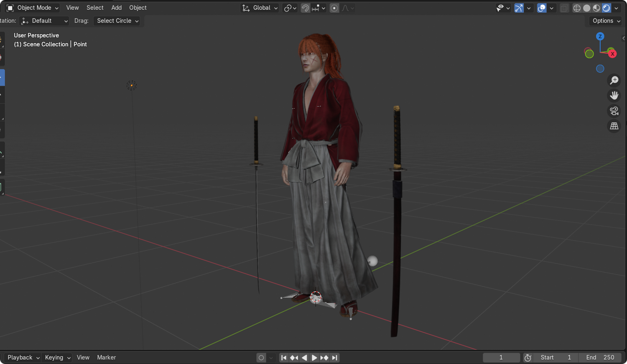Open the Object menu
The height and width of the screenshot is (364, 627).
(138, 8)
